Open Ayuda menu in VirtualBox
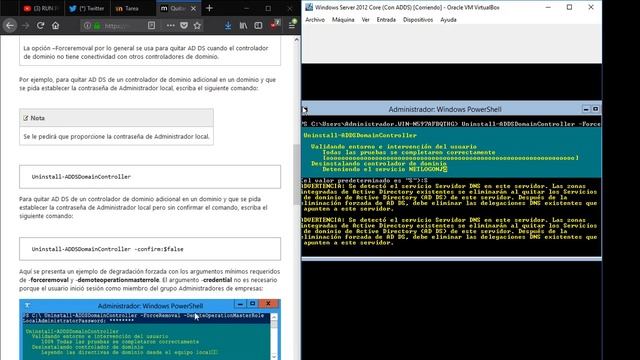The width and height of the screenshot is (640, 360). 448,20
